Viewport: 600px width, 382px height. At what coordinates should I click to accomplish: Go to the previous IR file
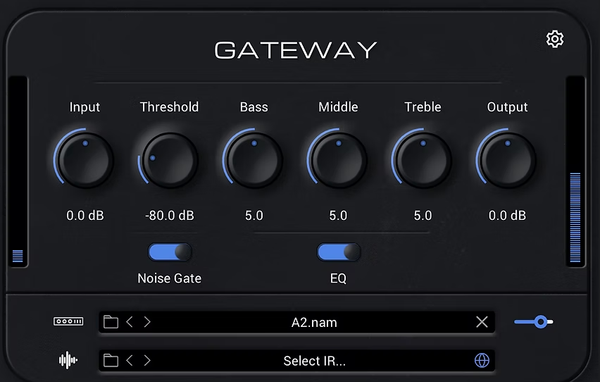click(130, 361)
